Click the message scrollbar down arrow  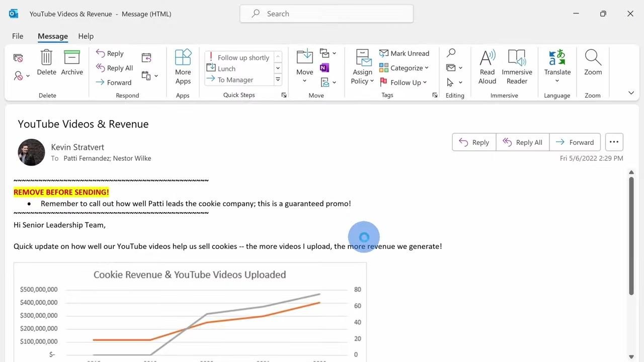click(x=631, y=357)
